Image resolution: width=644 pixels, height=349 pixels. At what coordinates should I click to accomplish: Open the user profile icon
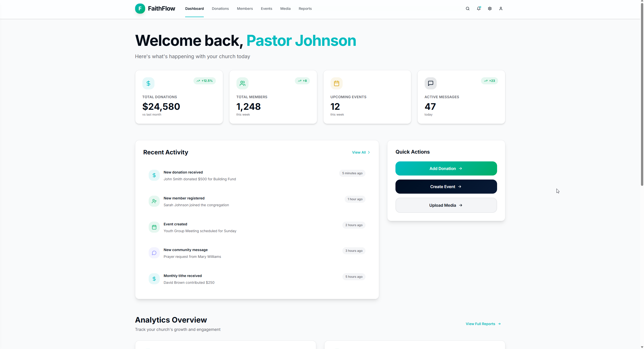(501, 8)
